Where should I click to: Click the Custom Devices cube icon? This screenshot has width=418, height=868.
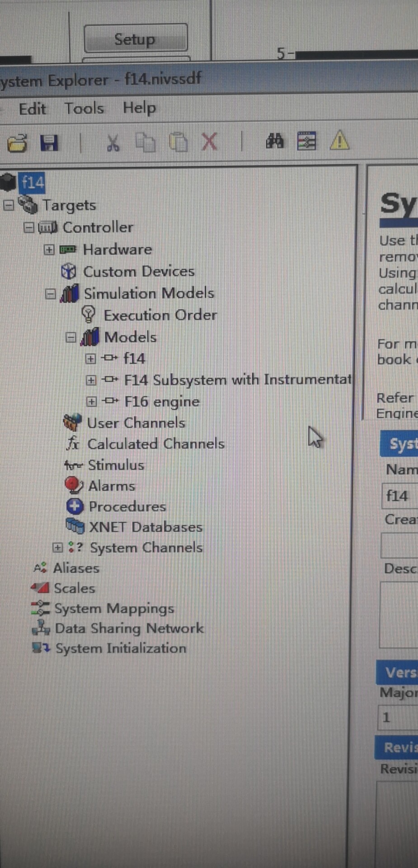point(68,271)
